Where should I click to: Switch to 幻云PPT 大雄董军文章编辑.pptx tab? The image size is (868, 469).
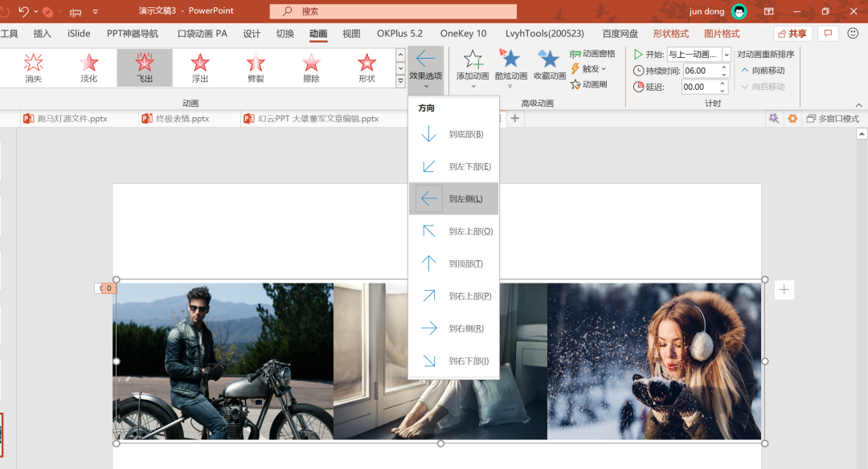tap(318, 118)
